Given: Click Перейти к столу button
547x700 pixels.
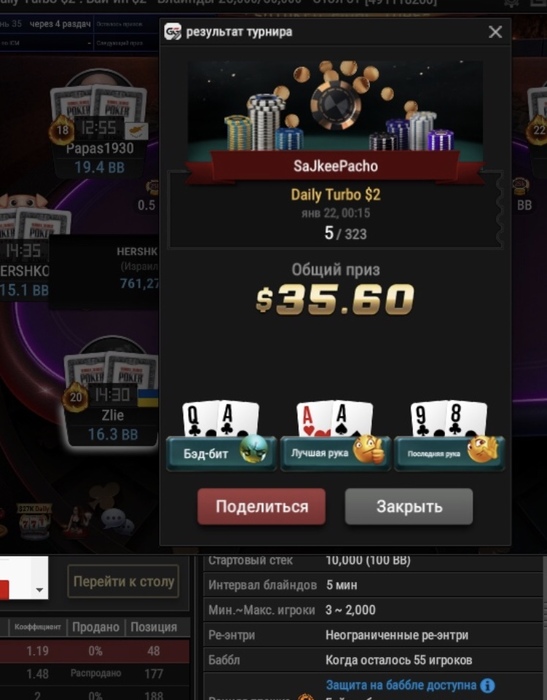Looking at the screenshot, I should pyautogui.click(x=123, y=581).
